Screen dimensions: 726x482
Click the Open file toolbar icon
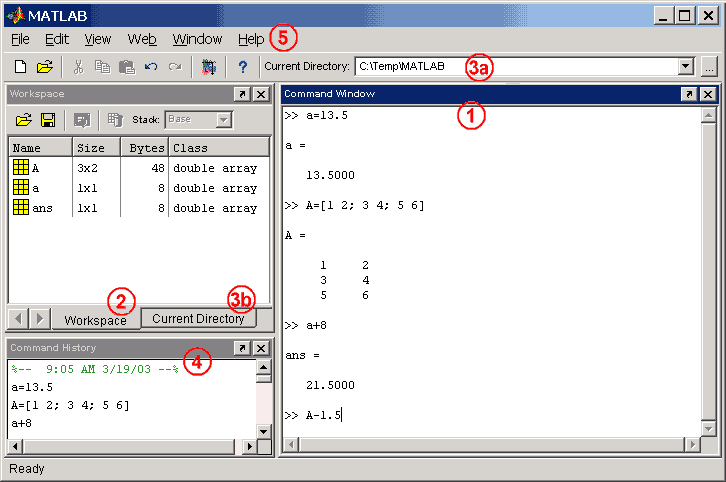pyautogui.click(x=45, y=67)
